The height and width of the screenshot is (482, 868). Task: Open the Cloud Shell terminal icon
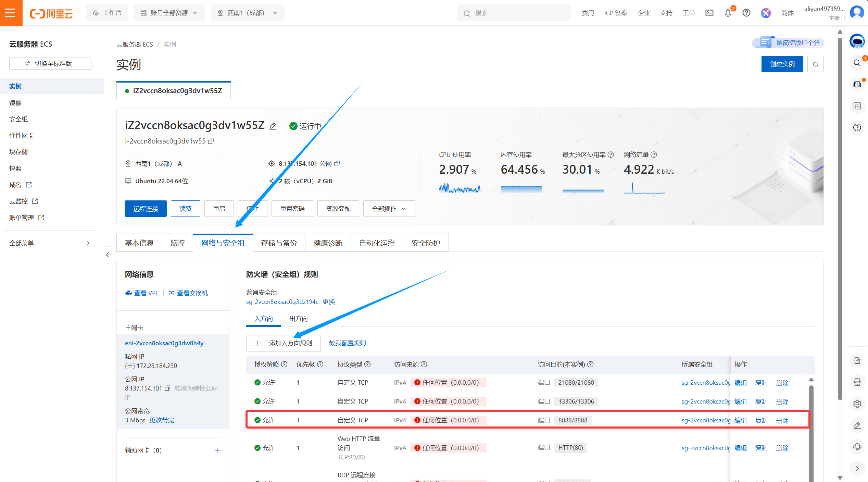tap(709, 13)
